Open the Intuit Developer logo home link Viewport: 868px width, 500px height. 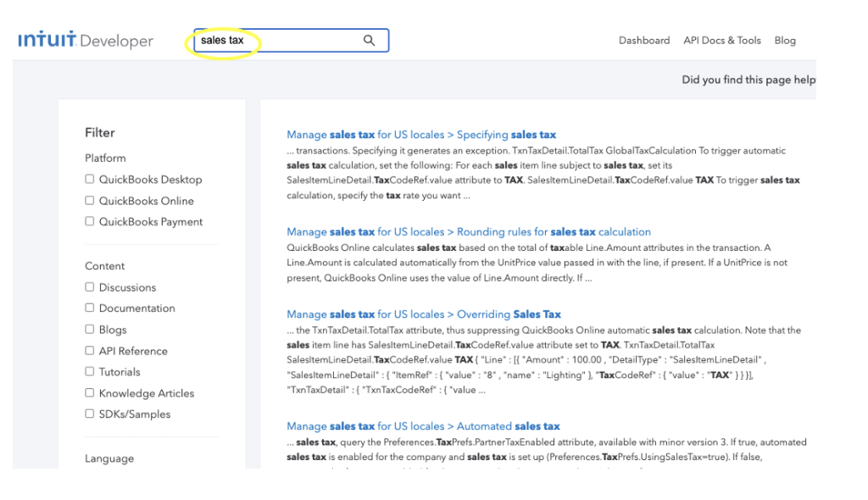[86, 41]
